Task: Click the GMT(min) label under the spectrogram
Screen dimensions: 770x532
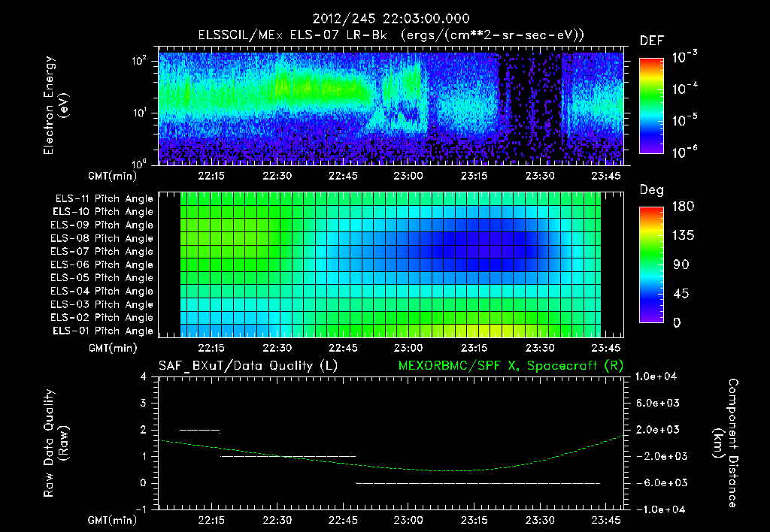Action: click(x=113, y=176)
